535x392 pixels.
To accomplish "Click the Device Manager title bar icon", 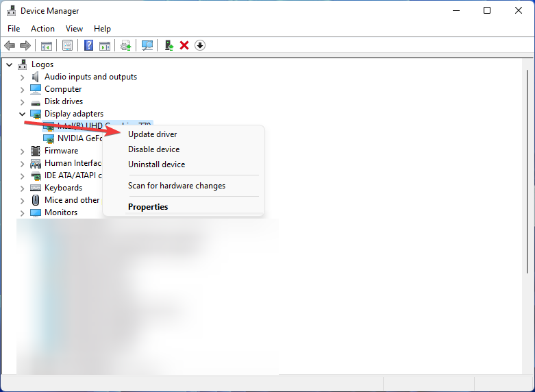I will 11,10.
